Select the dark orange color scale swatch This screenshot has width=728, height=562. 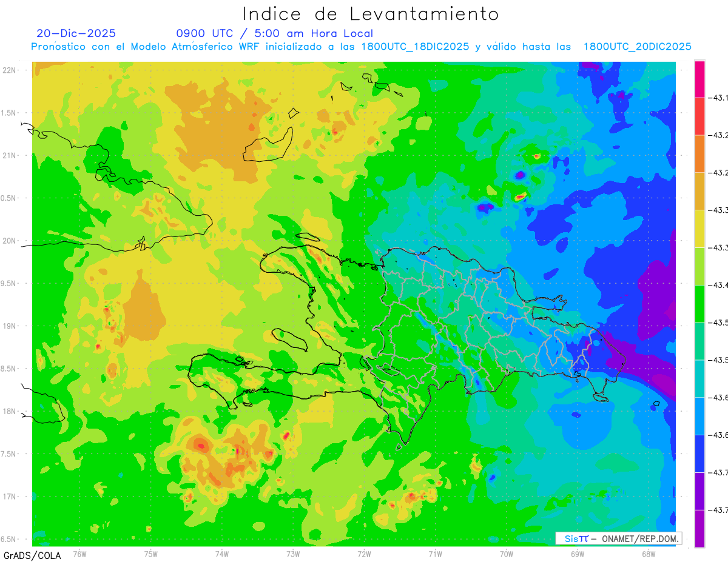(699, 154)
